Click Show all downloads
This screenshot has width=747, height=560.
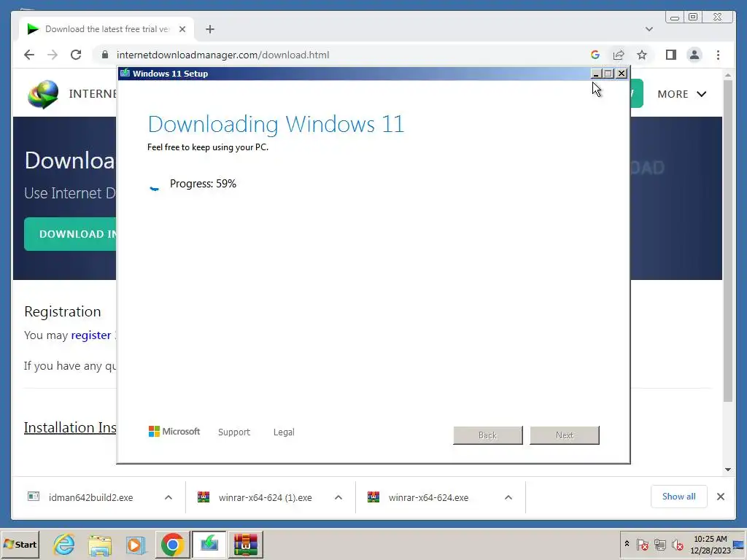pos(679,497)
